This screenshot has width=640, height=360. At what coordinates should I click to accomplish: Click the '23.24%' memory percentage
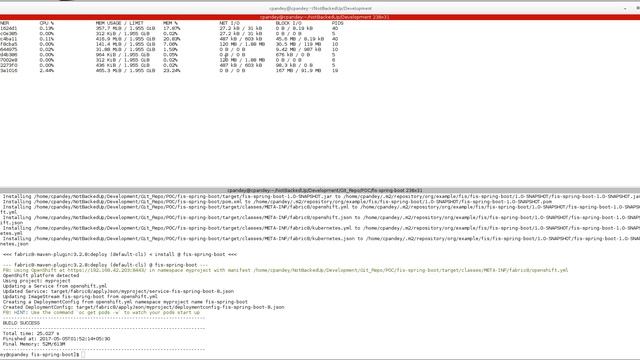(x=171, y=71)
